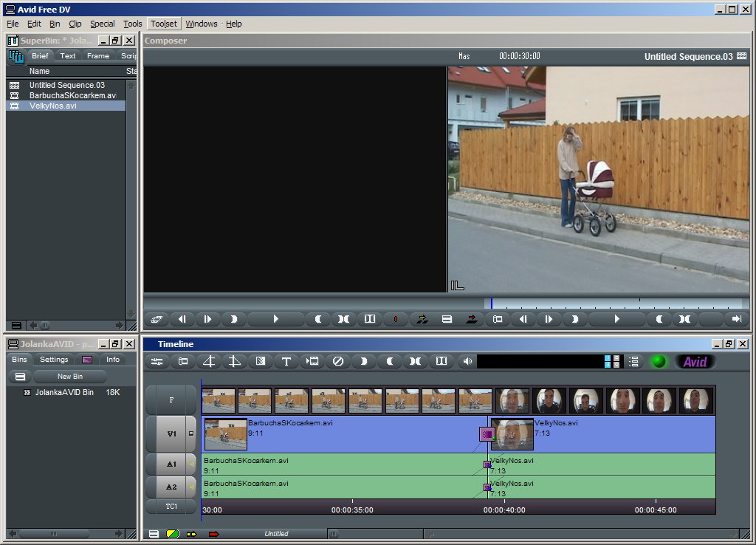
Task: Click Remove Effect slashed-circle icon
Action: [338, 361]
